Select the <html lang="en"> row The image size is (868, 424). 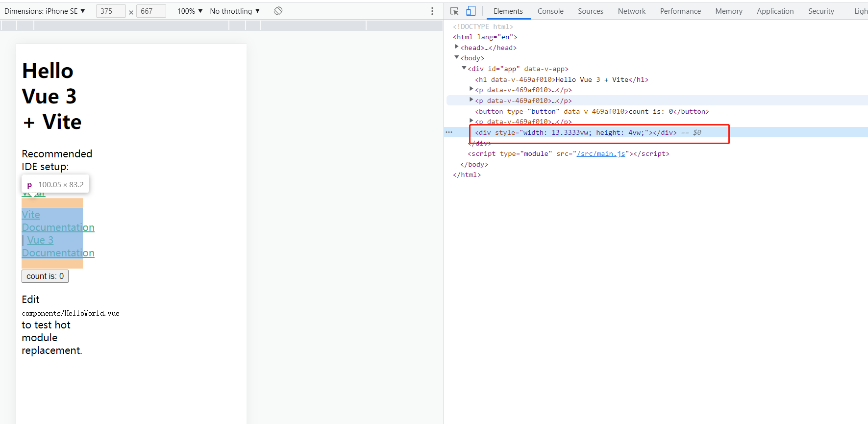click(485, 37)
